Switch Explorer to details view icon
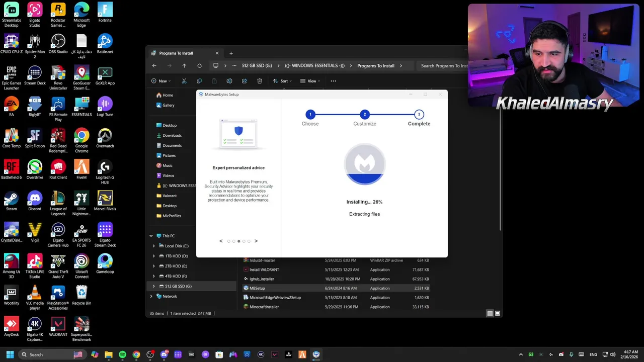 point(490,313)
